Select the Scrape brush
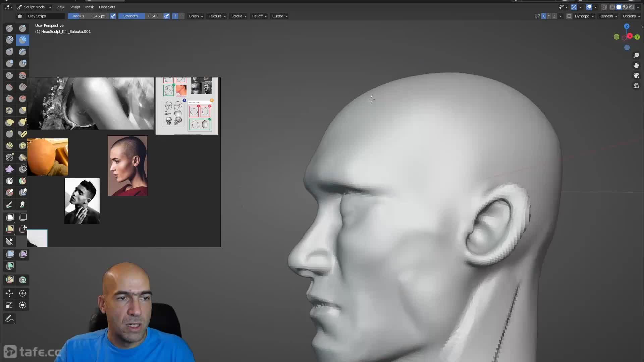The image size is (644, 362). click(9, 99)
